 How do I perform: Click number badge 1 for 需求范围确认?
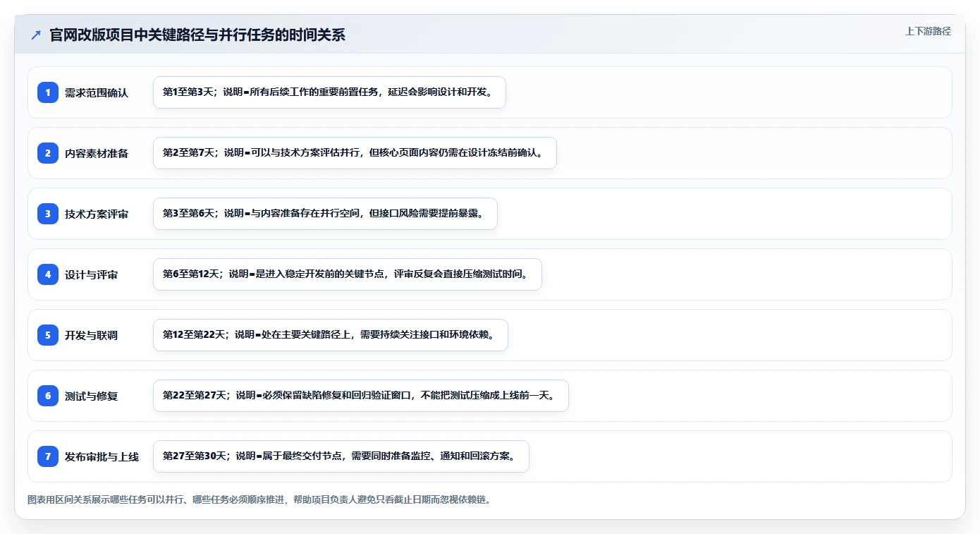click(x=48, y=92)
